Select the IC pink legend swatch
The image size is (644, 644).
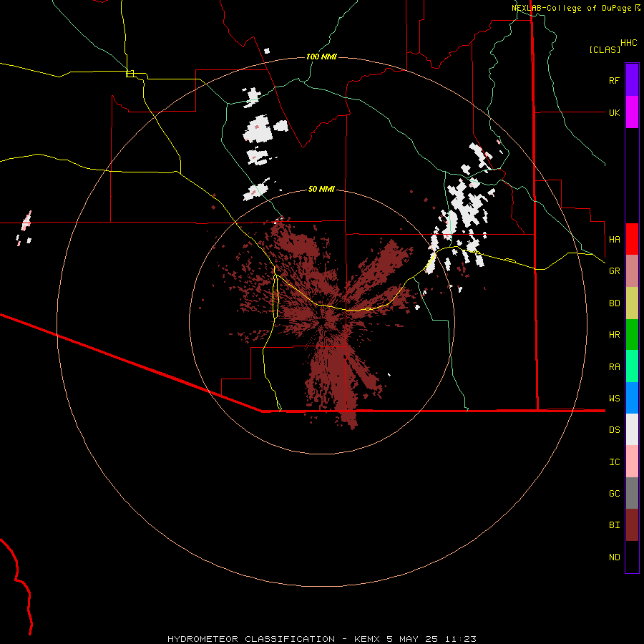tap(632, 462)
